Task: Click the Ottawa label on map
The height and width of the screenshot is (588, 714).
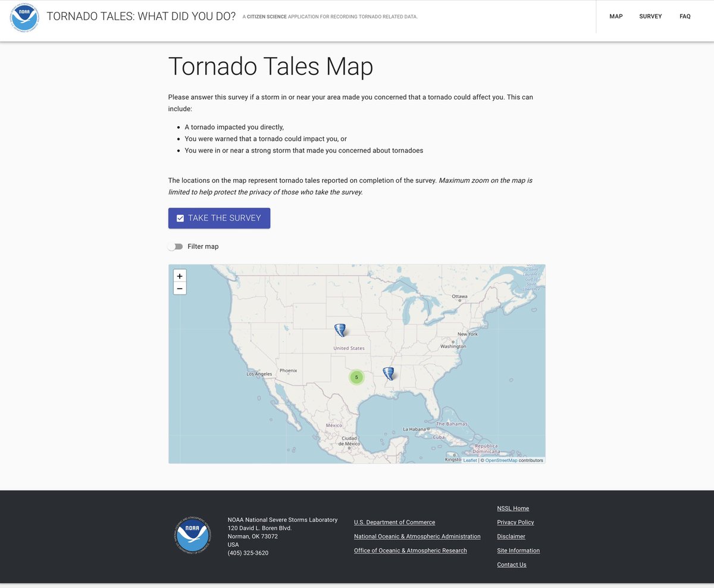Action: click(x=459, y=296)
